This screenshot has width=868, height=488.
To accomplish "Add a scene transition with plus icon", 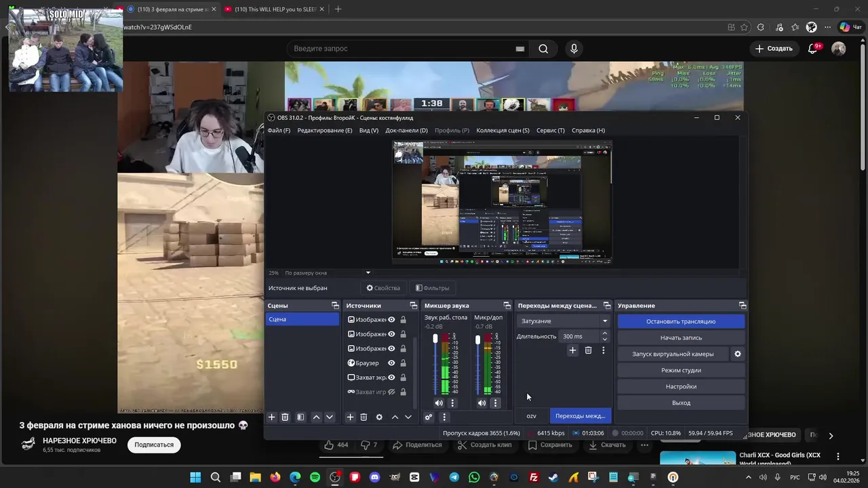I will tap(572, 350).
